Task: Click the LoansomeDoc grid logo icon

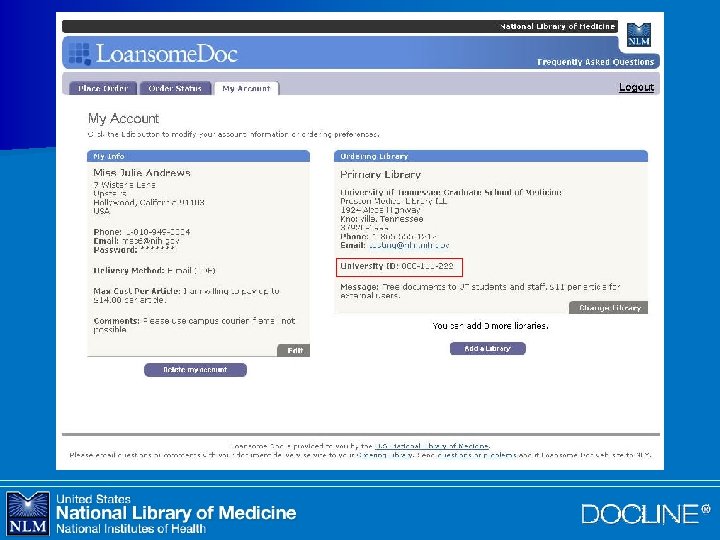Action: (x=79, y=54)
